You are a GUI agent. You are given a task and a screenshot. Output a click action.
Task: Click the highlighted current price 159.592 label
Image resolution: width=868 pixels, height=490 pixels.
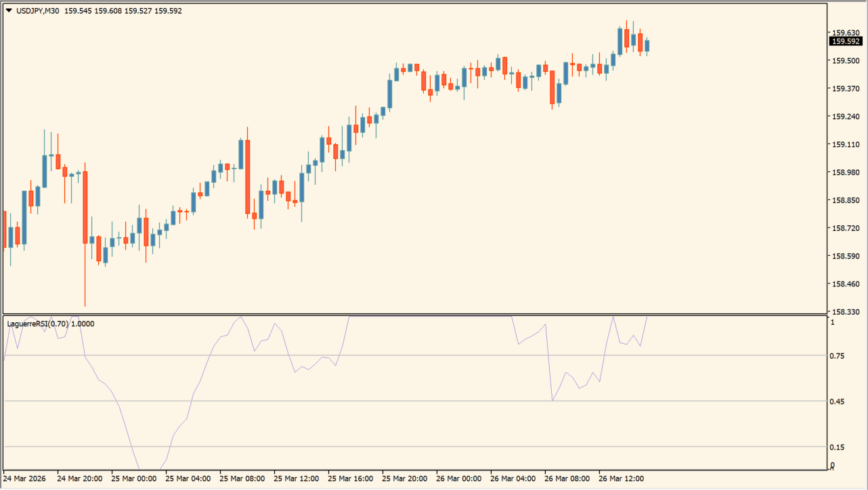tap(846, 41)
